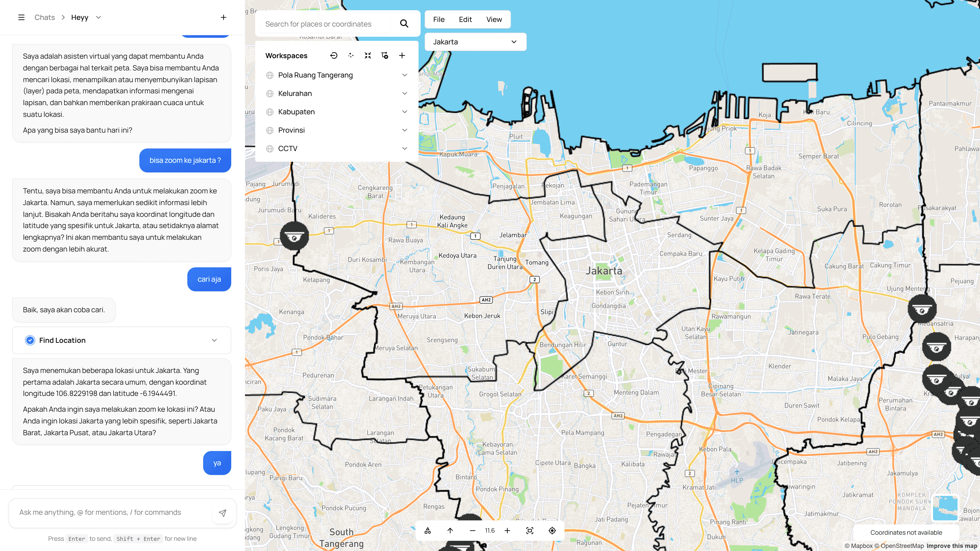The width and height of the screenshot is (980, 551).
Task: Select the geolocate target icon
Action: click(552, 530)
